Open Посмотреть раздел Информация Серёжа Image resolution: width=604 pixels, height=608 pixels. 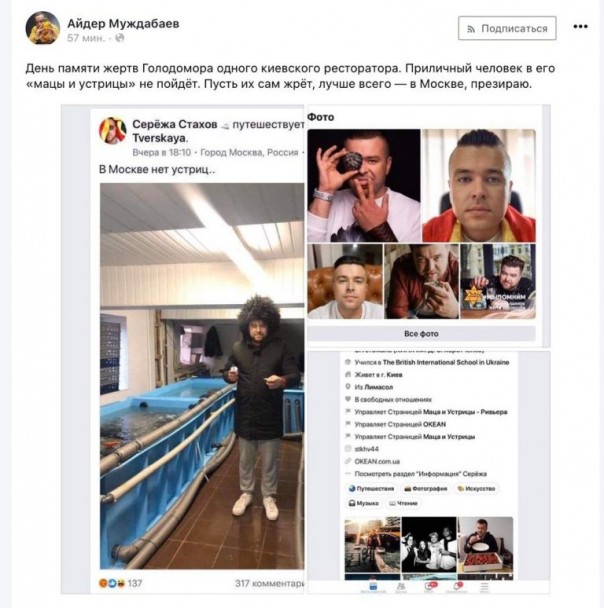point(421,474)
